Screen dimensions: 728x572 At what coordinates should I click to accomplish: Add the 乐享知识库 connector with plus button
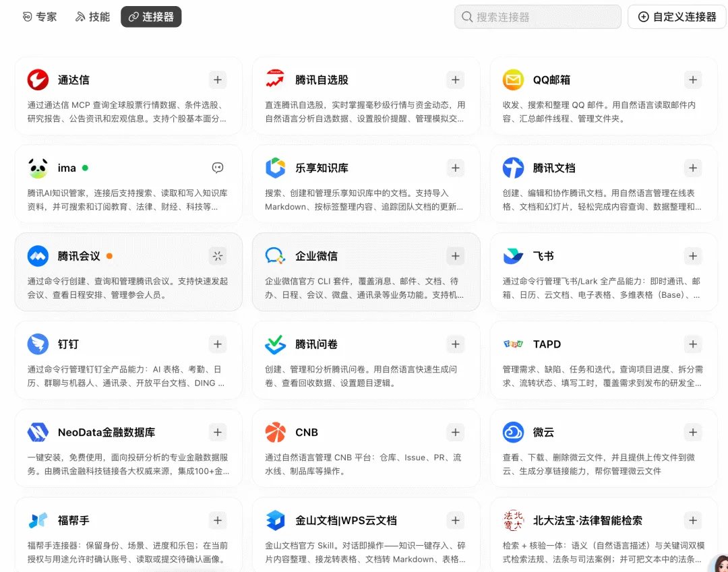click(x=455, y=168)
